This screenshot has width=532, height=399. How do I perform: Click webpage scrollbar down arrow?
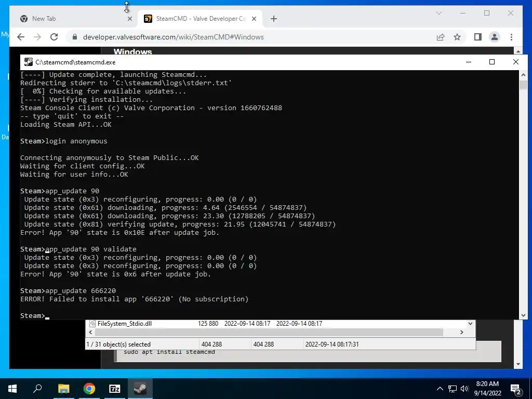click(518, 364)
